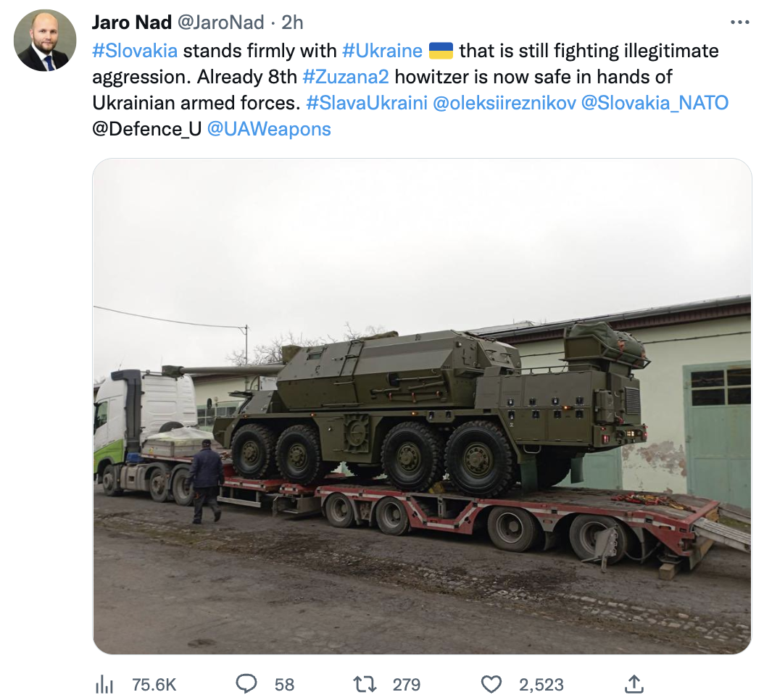Visit the @Slovakia_NATO mention

[655, 103]
